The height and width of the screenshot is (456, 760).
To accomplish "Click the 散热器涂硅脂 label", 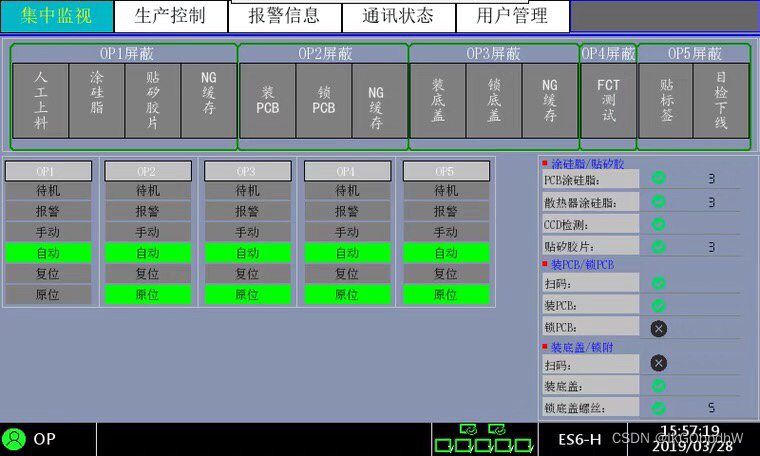I will [x=591, y=202].
